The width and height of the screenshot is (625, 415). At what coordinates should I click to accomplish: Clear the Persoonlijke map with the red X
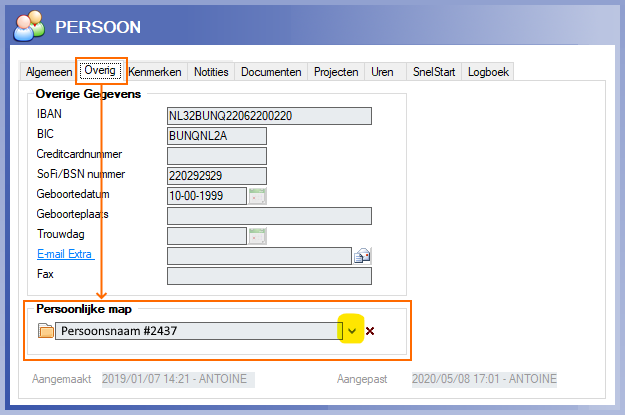370,331
